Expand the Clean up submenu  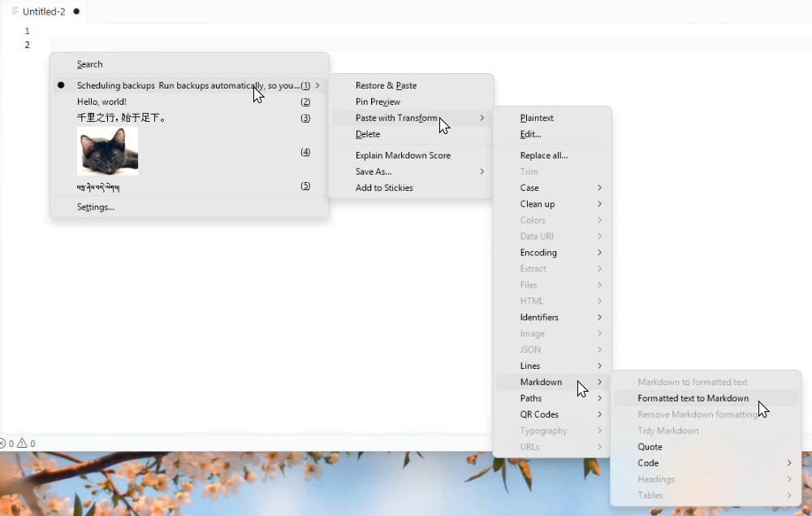pyautogui.click(x=552, y=204)
